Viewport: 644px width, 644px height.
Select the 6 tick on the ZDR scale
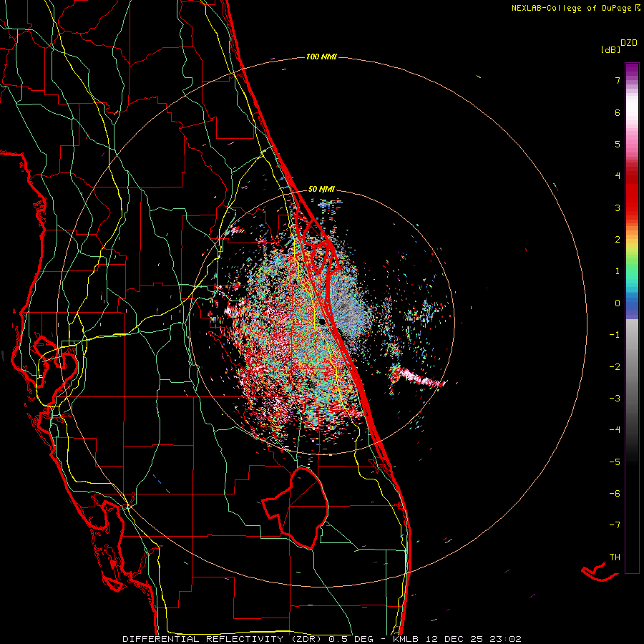[x=618, y=112]
